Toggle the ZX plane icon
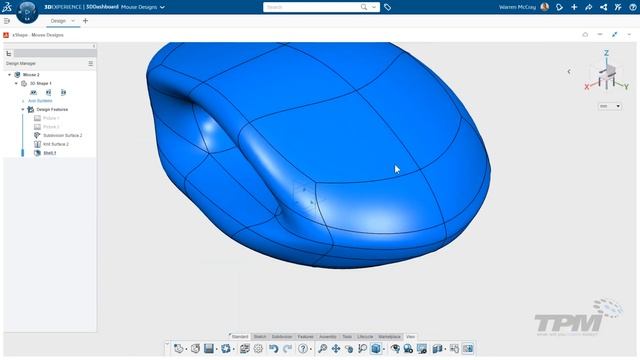The image size is (640, 360). tap(63, 93)
